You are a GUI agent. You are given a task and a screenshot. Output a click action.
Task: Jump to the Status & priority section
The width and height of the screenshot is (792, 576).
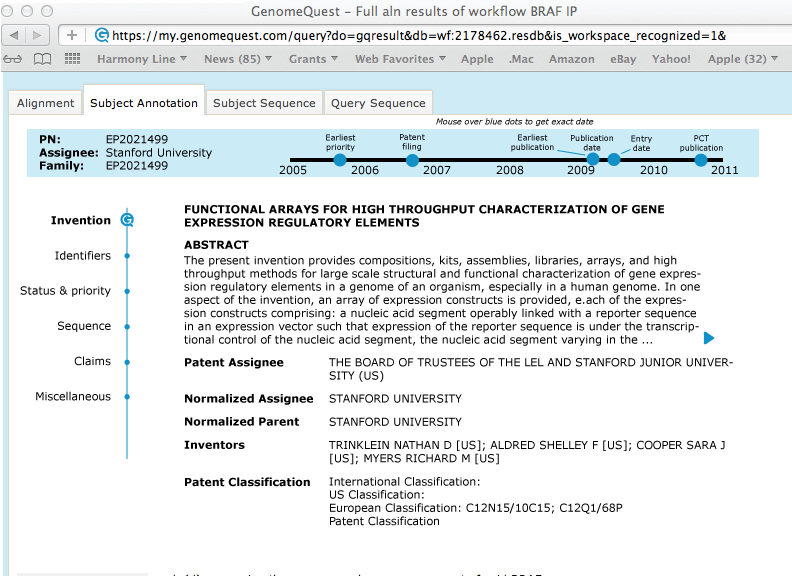tap(65, 291)
